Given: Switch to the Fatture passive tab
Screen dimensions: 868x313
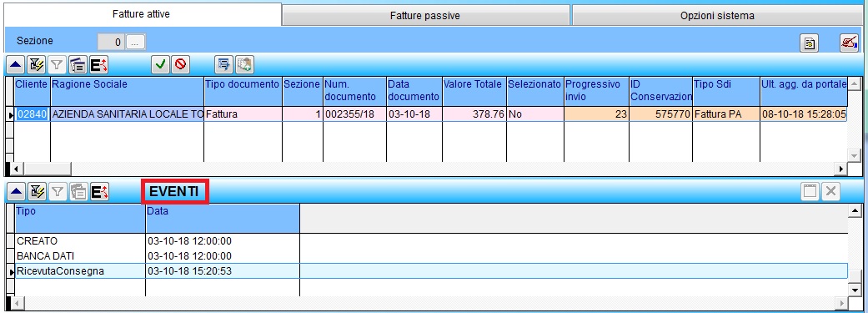Looking at the screenshot, I should click(x=425, y=16).
